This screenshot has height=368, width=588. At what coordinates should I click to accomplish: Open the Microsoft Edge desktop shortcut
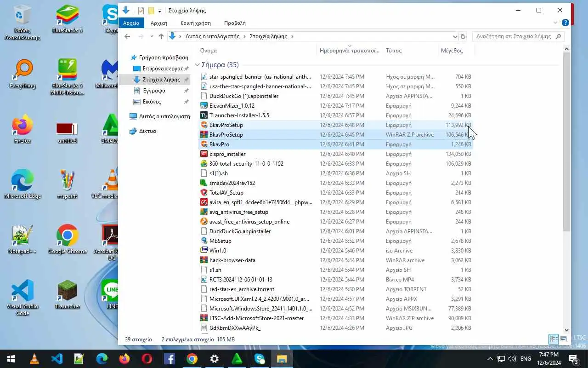[22, 185]
